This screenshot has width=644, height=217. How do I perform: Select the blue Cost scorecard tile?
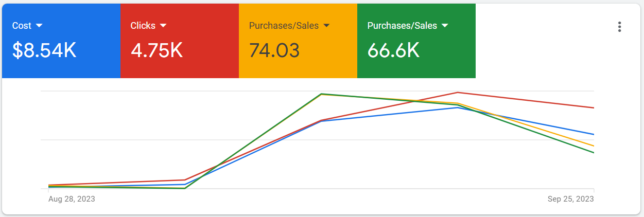tap(61, 41)
